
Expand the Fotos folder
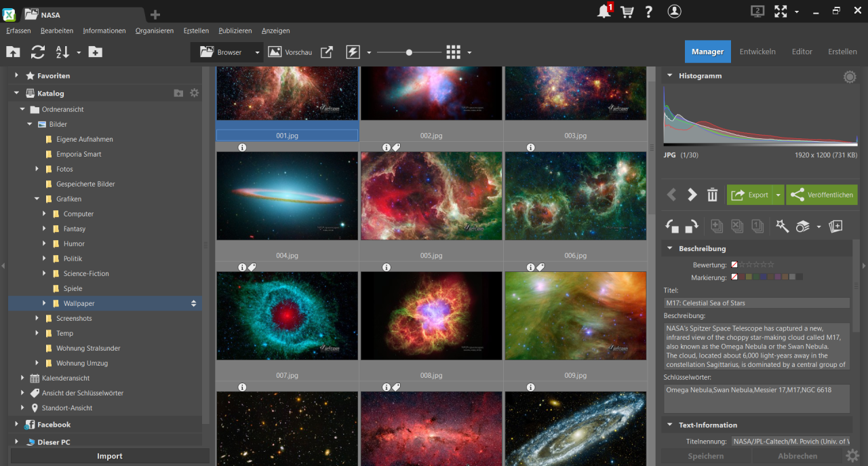pyautogui.click(x=37, y=169)
